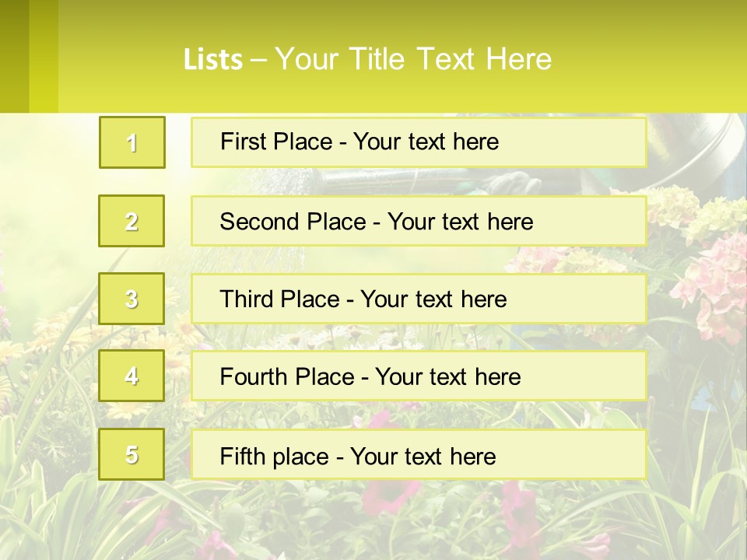The width and height of the screenshot is (747, 560).
Task: Click the bright yellow-green stripe beside it
Action: coord(44,56)
